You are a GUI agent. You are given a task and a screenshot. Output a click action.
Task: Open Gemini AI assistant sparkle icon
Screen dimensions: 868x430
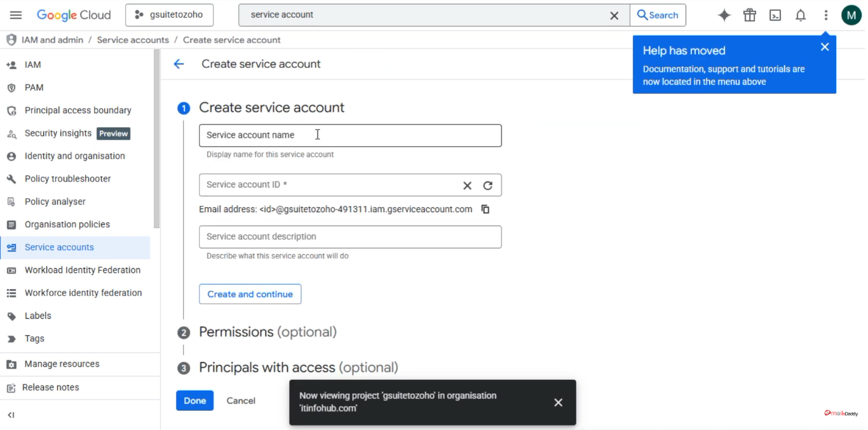[x=724, y=15]
